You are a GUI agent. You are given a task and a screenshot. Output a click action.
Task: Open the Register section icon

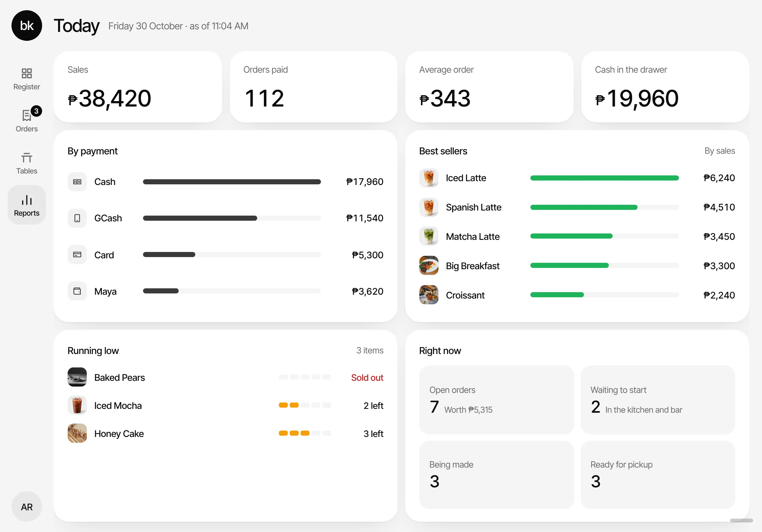[x=26, y=73]
